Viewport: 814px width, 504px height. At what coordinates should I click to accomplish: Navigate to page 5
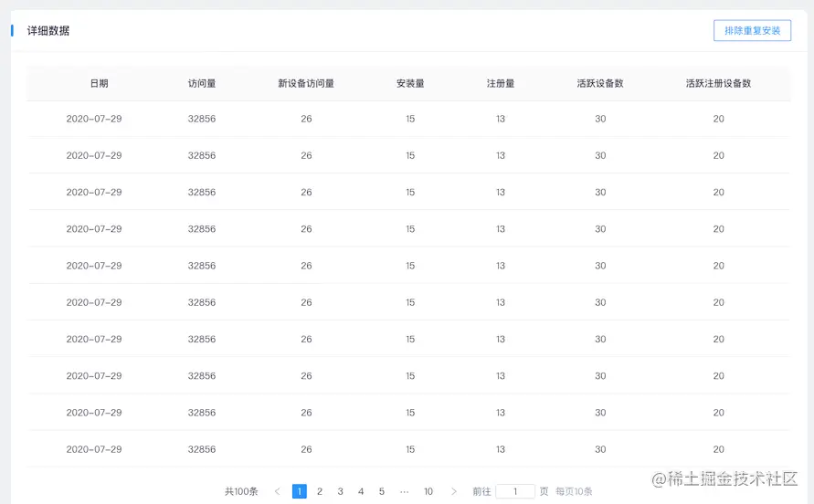(x=382, y=491)
